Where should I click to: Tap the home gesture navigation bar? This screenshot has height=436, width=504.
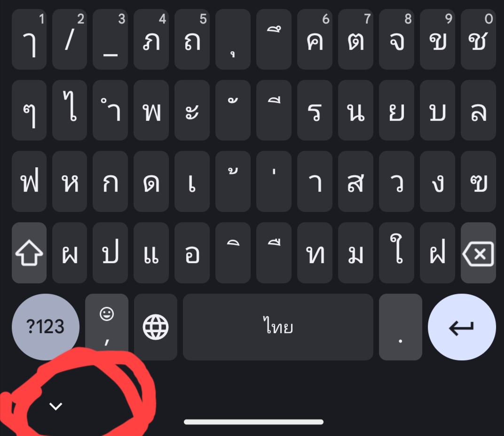pos(253,422)
